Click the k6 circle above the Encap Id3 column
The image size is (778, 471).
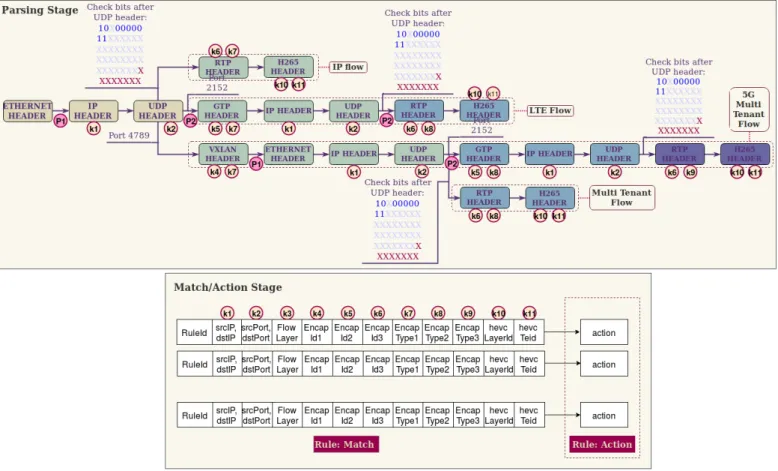click(x=378, y=313)
